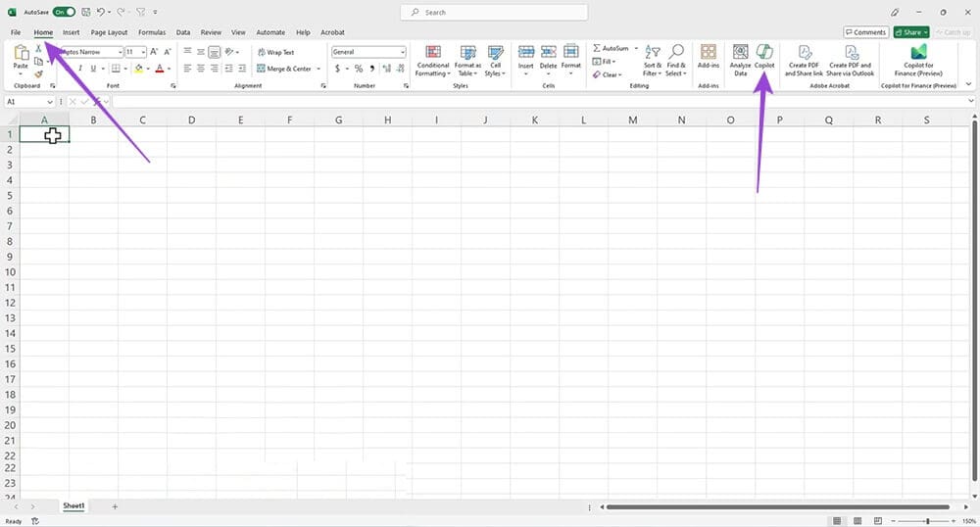The image size is (980, 527).
Task: Click Create PDF and Share link
Action: pyautogui.click(x=804, y=60)
